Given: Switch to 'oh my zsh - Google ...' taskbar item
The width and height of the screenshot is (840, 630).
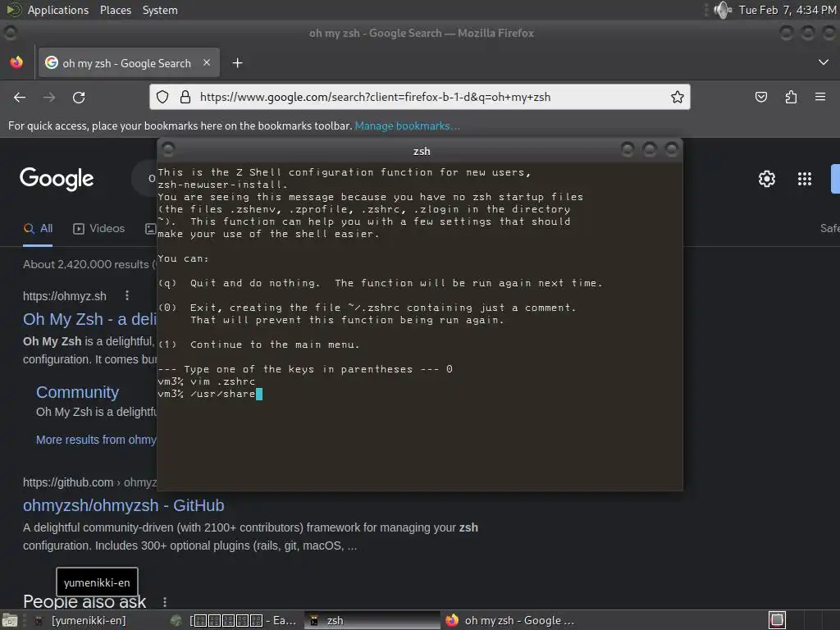Looking at the screenshot, I should point(512,620).
